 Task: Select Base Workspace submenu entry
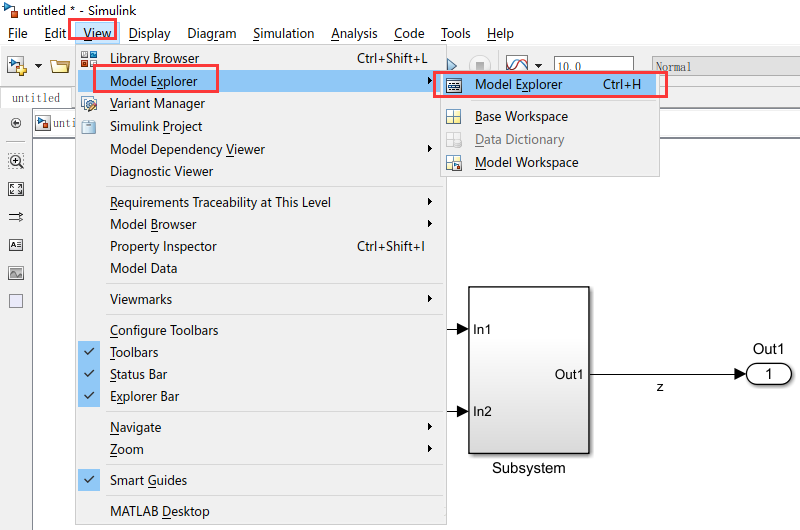click(x=550, y=117)
